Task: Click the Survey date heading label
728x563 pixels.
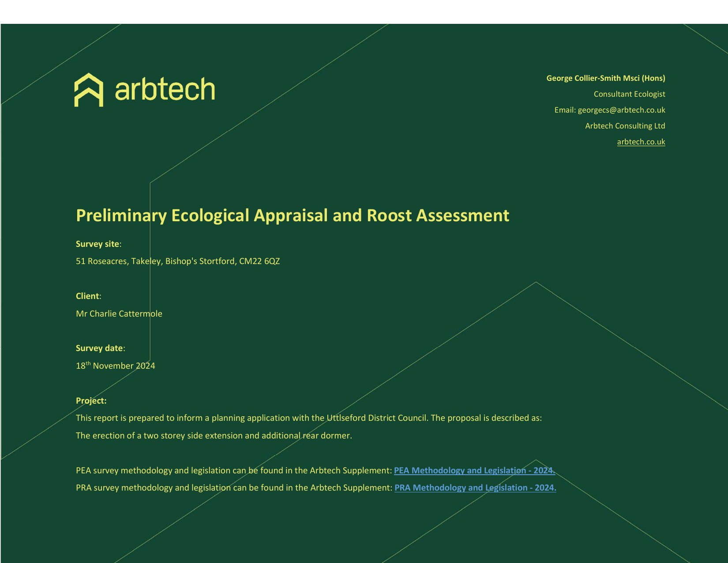Action: 99,348
